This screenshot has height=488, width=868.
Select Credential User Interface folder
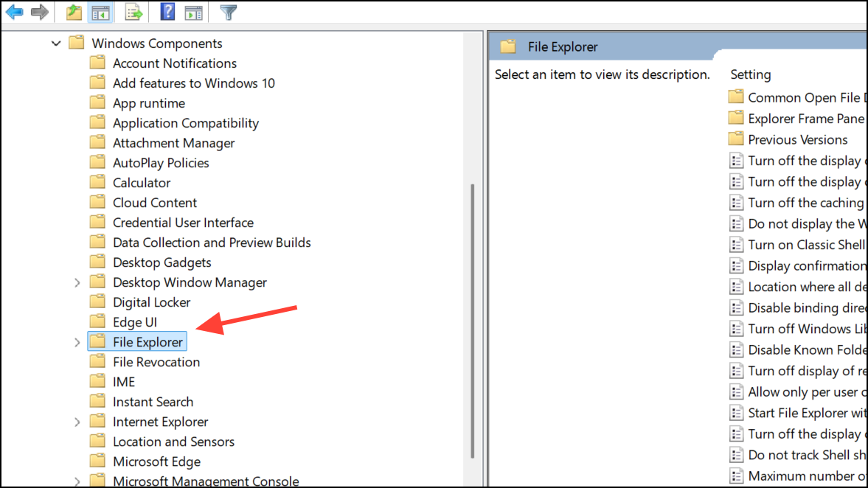pyautogui.click(x=183, y=223)
